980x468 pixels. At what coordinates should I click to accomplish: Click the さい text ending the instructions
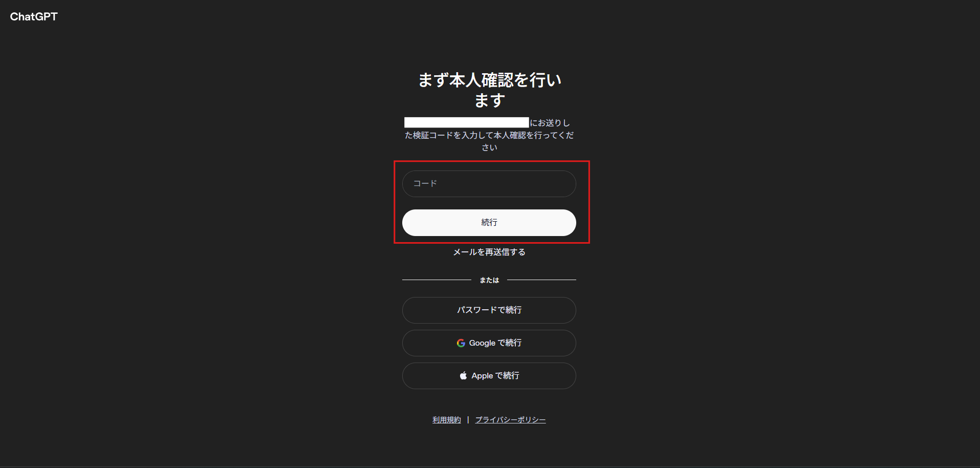tap(489, 147)
